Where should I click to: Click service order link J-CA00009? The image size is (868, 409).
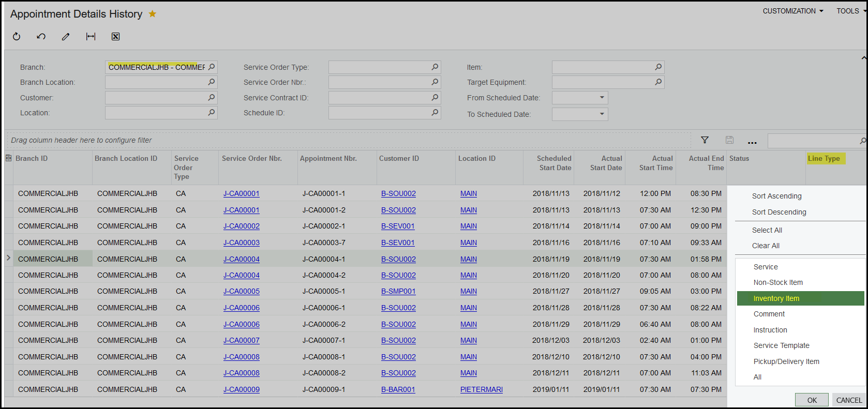point(242,389)
